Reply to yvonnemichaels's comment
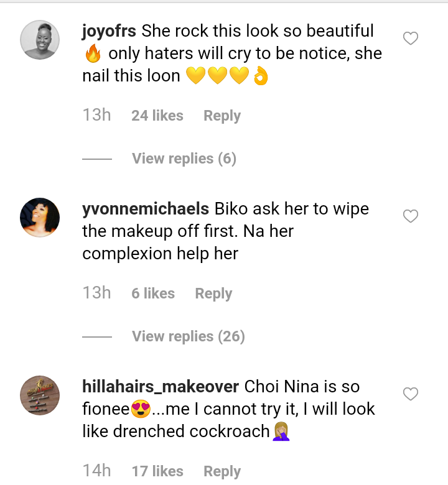 click(x=213, y=293)
